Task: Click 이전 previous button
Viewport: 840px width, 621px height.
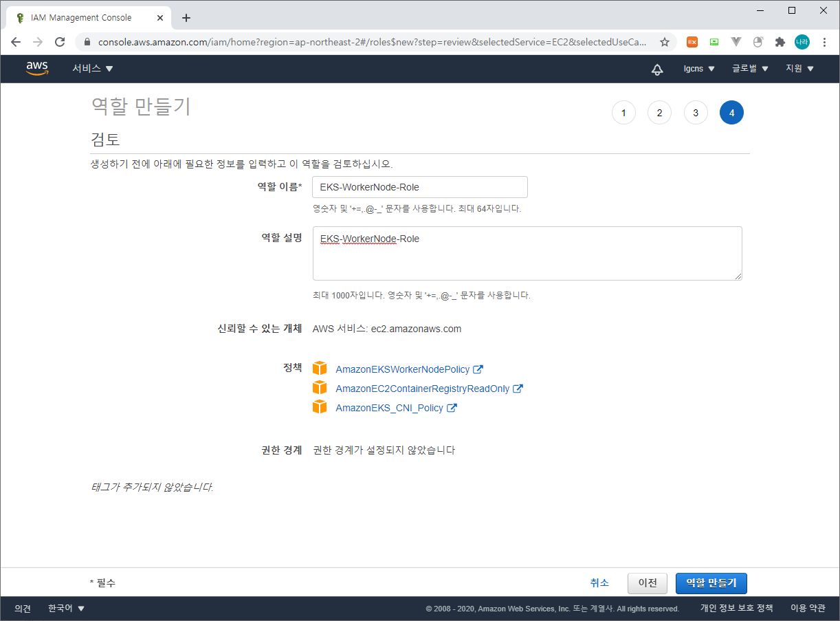Action: point(648,582)
